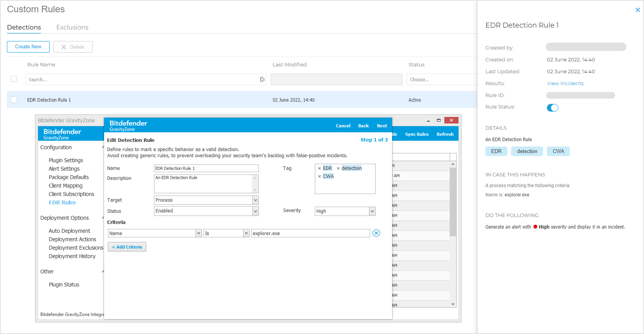Image resolution: width=644 pixels, height=334 pixels.
Task: Expand the criteria Name field dropdown
Action: tap(199, 233)
